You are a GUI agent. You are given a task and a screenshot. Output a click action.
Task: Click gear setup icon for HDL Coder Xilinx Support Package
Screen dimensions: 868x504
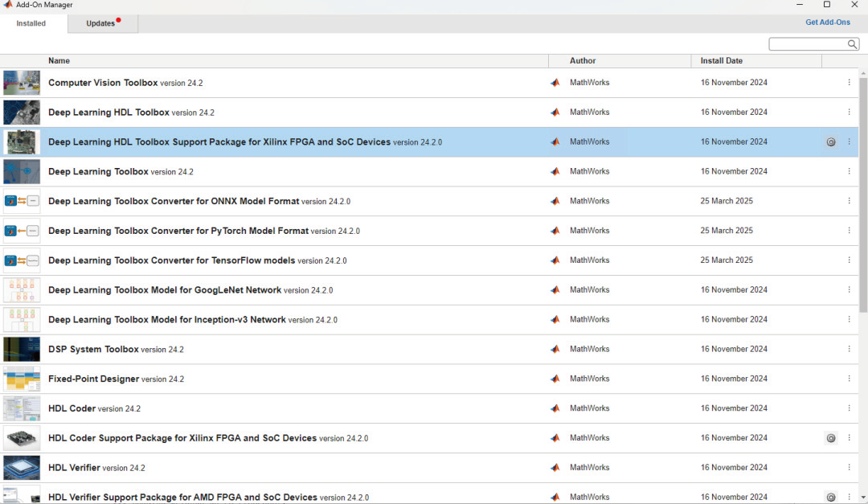[x=831, y=438]
